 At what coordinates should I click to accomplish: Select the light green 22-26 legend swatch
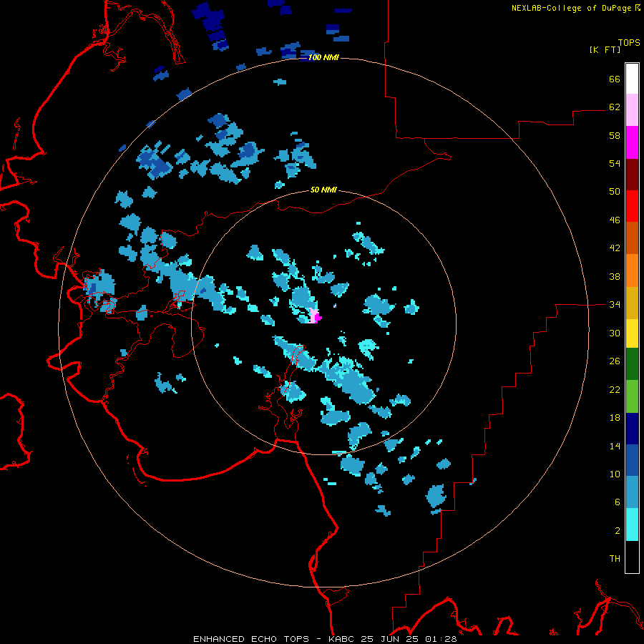[632, 396]
